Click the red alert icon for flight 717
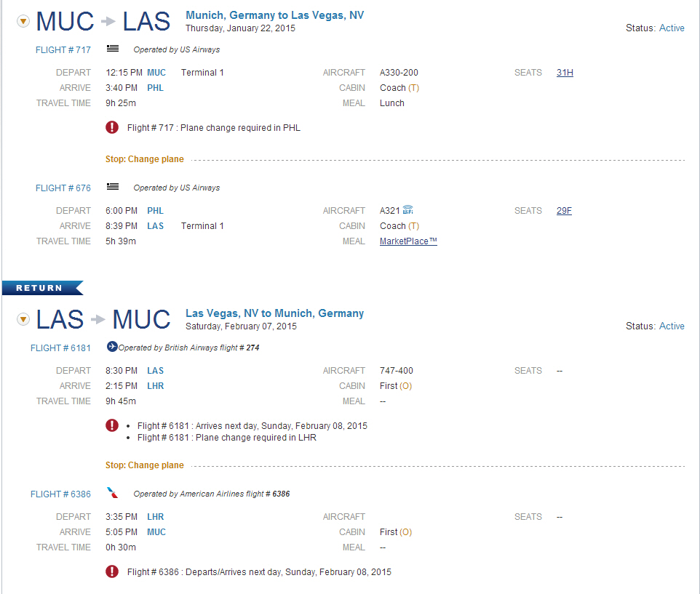 coord(112,127)
